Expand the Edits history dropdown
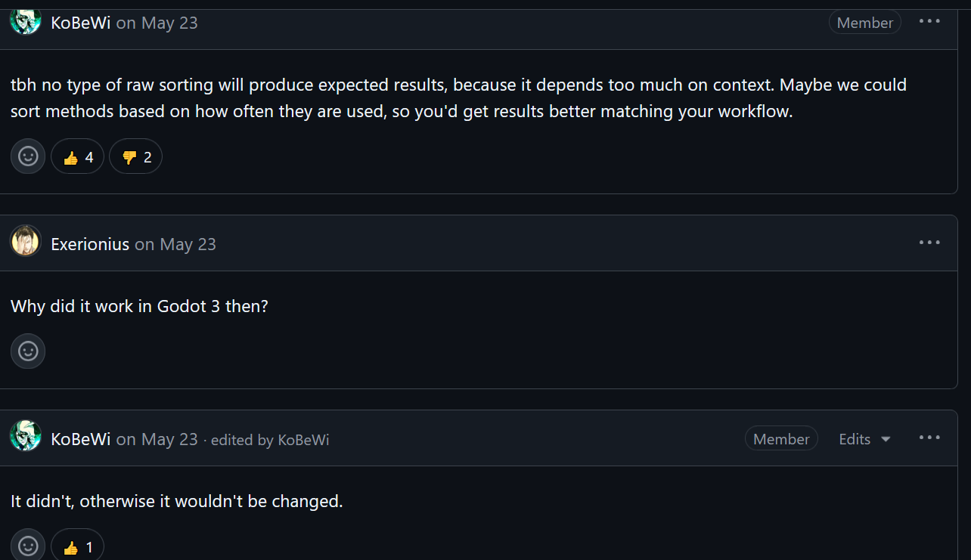This screenshot has height=560, width=971. (x=864, y=439)
